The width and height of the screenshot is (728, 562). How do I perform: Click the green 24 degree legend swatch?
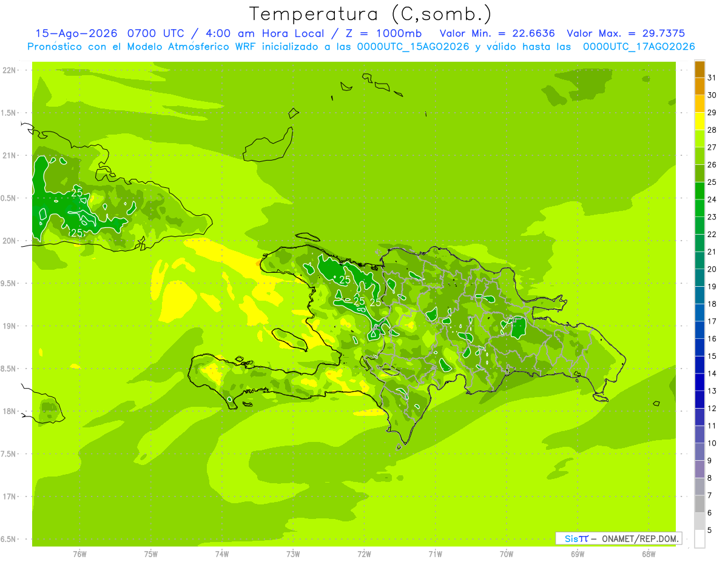click(699, 191)
